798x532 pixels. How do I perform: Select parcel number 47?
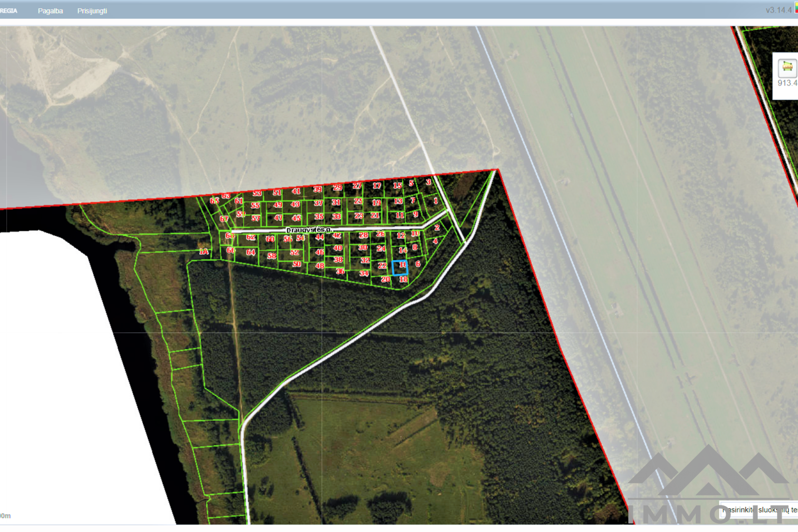(278, 217)
